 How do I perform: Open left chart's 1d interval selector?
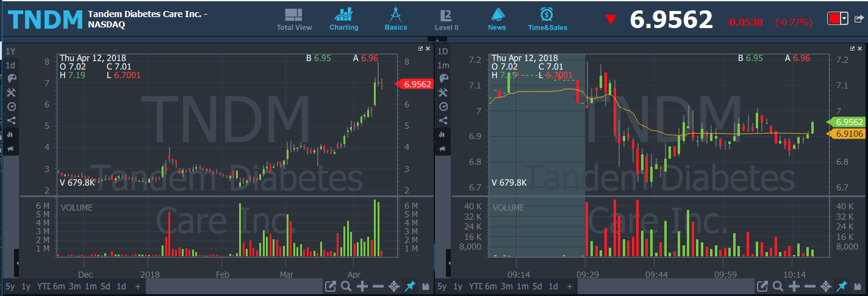click(x=10, y=65)
